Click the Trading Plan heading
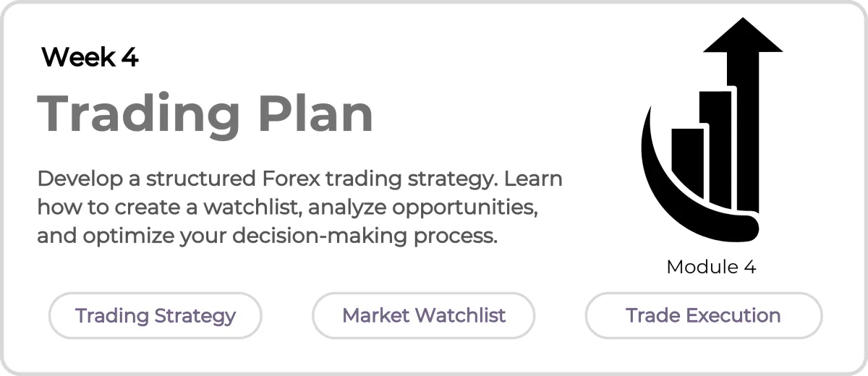The height and width of the screenshot is (376, 868). 205,114
